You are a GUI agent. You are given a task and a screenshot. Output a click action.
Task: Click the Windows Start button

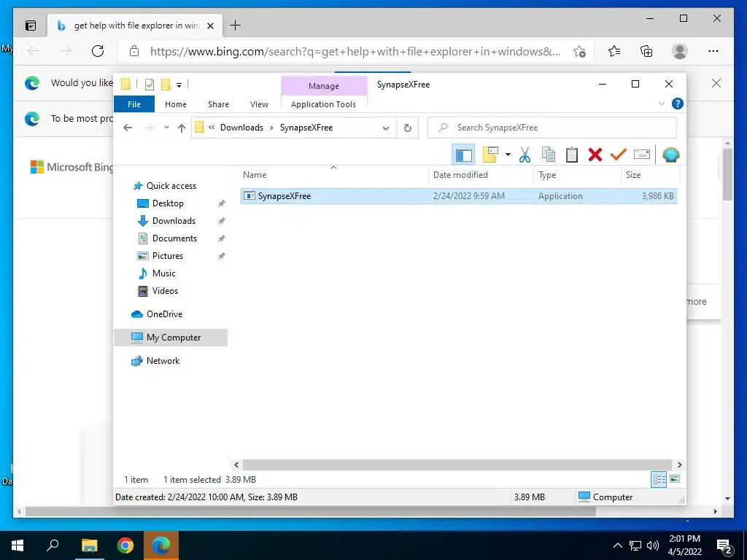click(x=18, y=545)
